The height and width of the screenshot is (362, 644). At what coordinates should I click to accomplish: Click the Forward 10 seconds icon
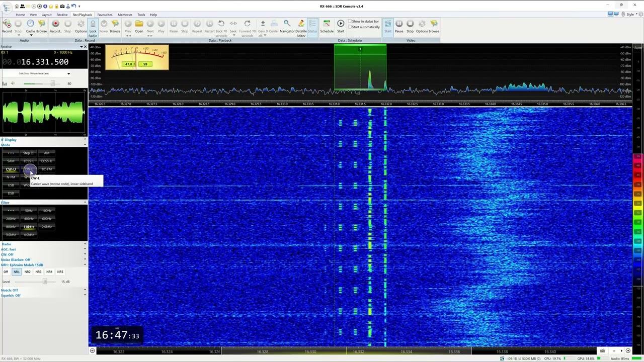[x=247, y=28]
